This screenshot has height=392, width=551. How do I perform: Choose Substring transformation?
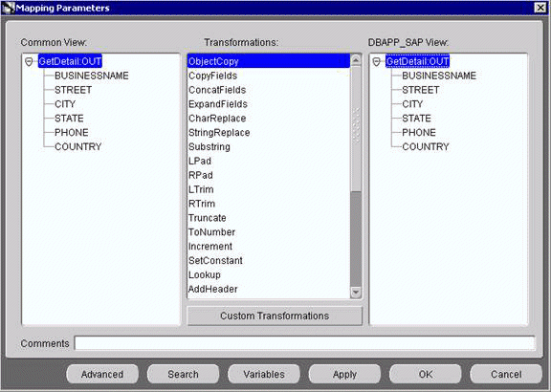point(269,147)
